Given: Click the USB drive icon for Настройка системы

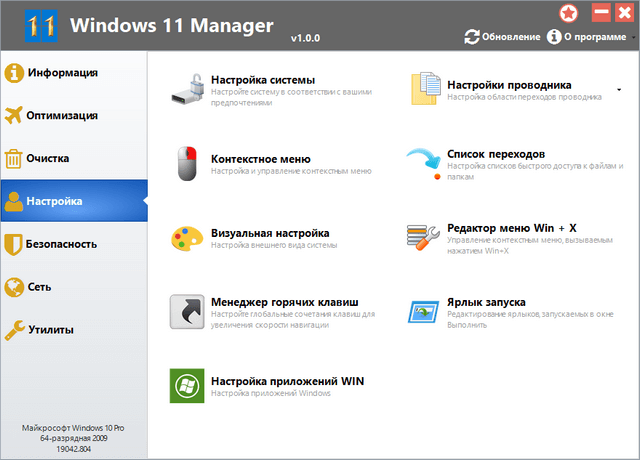Looking at the screenshot, I should (186, 88).
